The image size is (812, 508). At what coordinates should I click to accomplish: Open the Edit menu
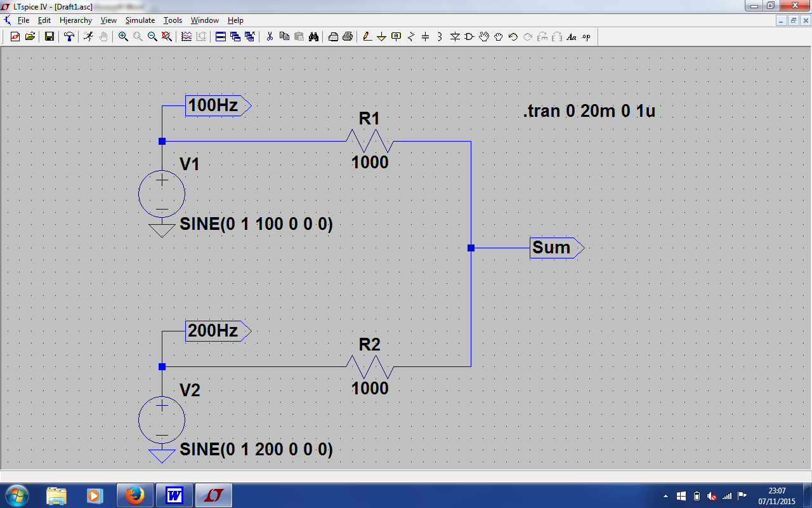(x=44, y=20)
